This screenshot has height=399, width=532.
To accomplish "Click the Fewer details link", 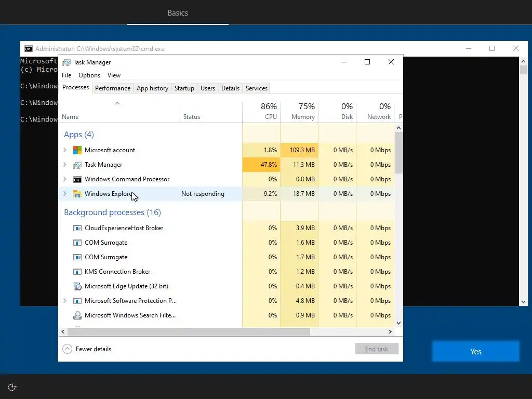I will pos(94,349).
